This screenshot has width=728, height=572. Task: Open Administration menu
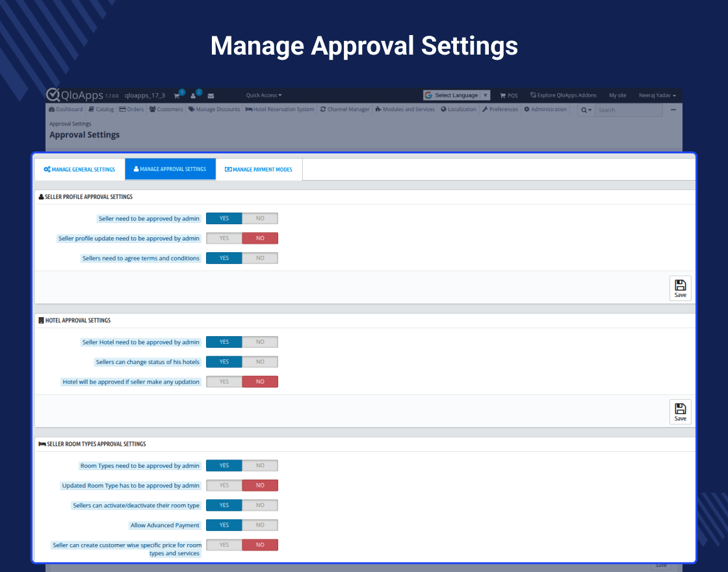tap(545, 110)
